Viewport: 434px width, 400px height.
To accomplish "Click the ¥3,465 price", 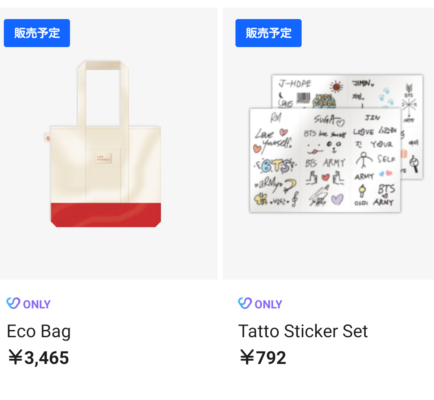I will [x=38, y=358].
